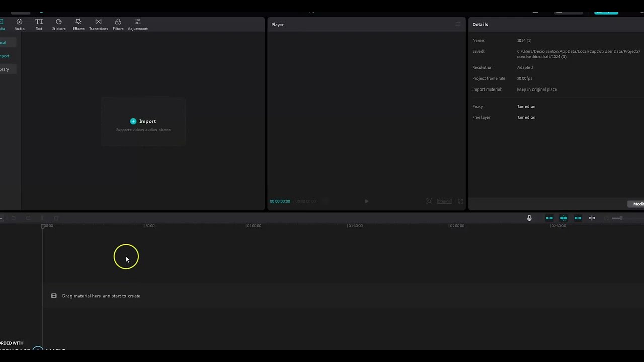The height and width of the screenshot is (362, 644).
Task: Open the Effects tab
Action: [78, 24]
